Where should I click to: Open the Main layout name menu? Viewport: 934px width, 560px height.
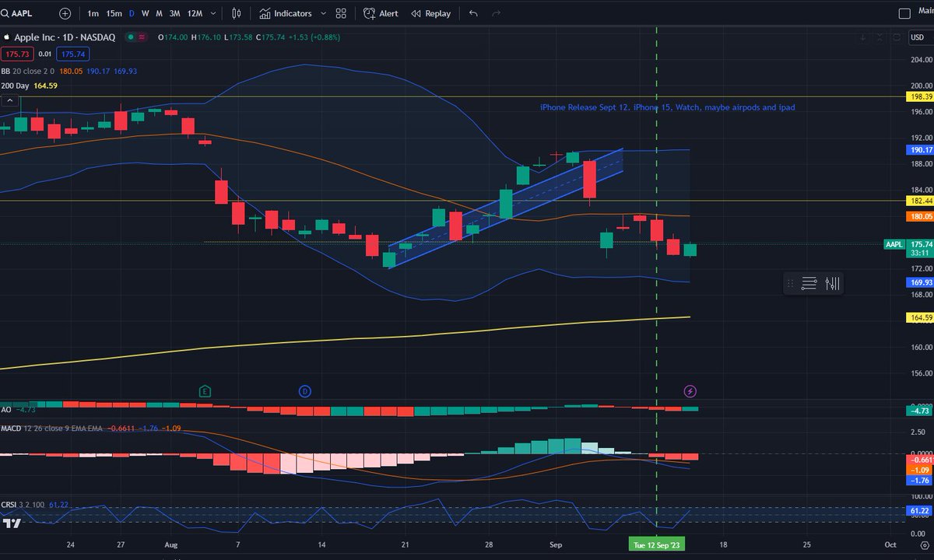tap(925, 12)
